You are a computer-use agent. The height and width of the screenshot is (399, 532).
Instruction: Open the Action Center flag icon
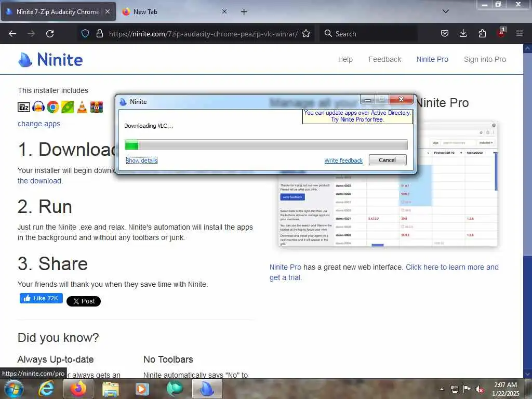pos(467,389)
